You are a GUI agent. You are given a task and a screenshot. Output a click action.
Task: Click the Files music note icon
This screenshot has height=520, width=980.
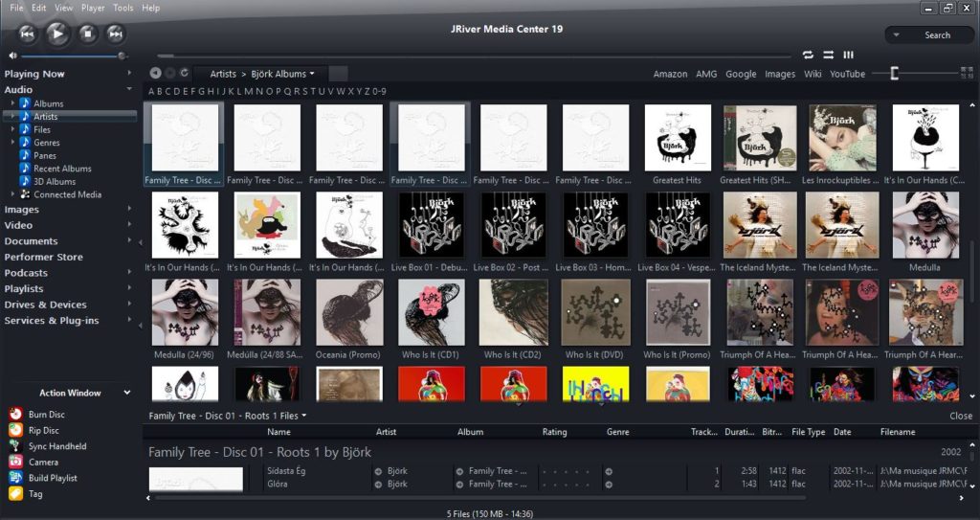point(24,129)
